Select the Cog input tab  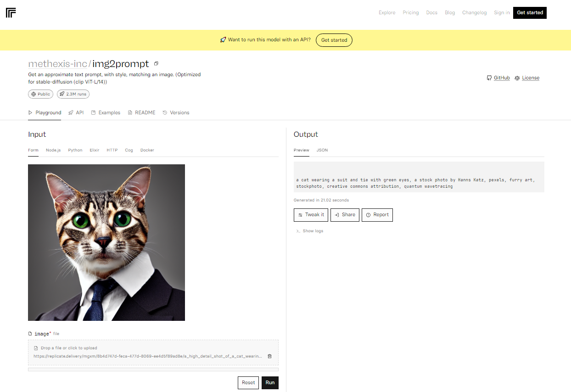[129, 150]
